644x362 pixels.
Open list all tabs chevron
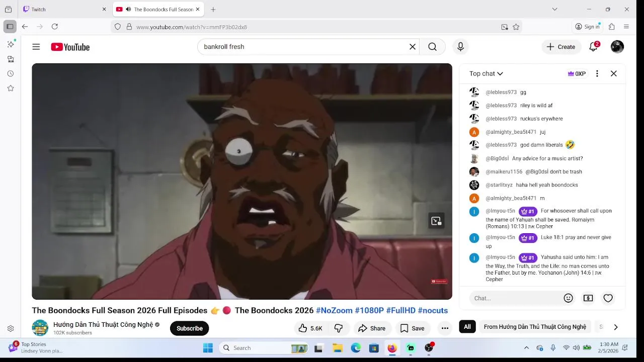click(x=554, y=9)
